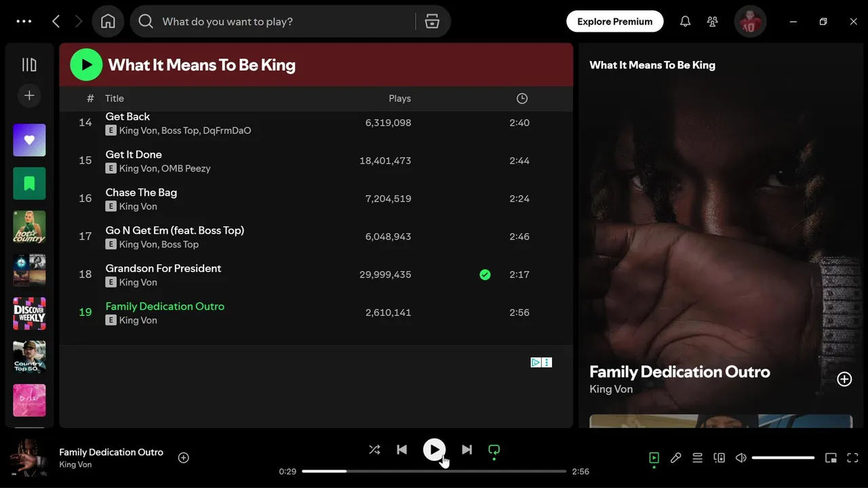The width and height of the screenshot is (868, 488).
Task: Open Boss Top link under Get Back
Action: 180,130
